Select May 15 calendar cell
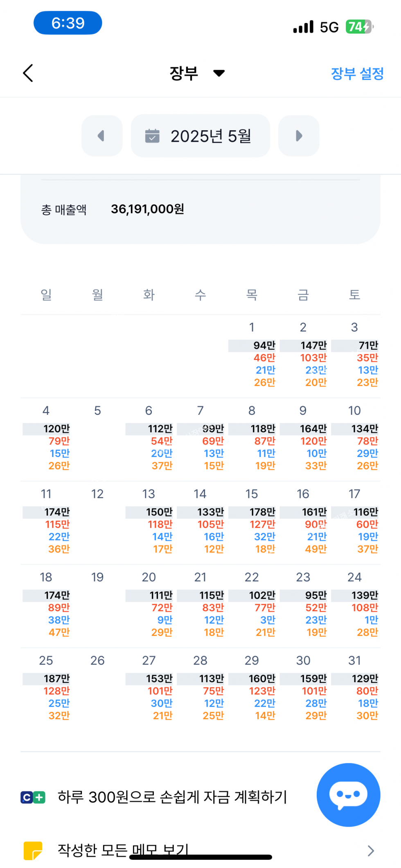This screenshot has height=868, width=401. coord(252,522)
